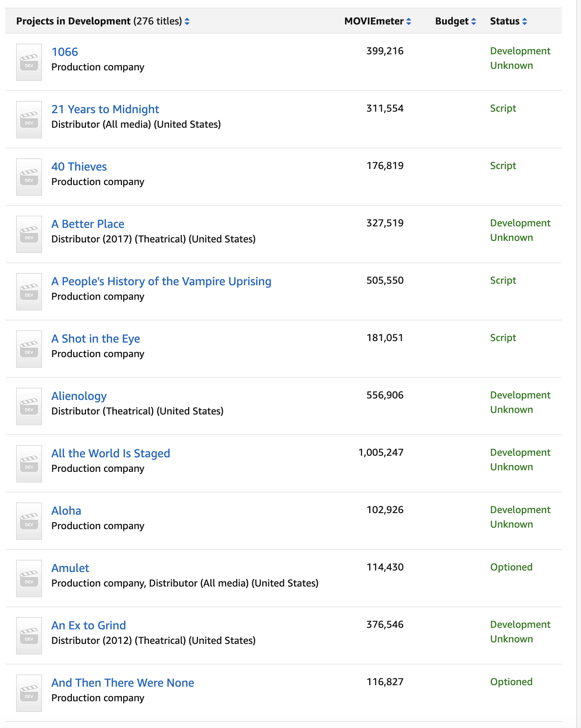This screenshot has height=728, width=581.
Task: Click the DEV clapperboard icon for 1066
Action: [x=29, y=62]
